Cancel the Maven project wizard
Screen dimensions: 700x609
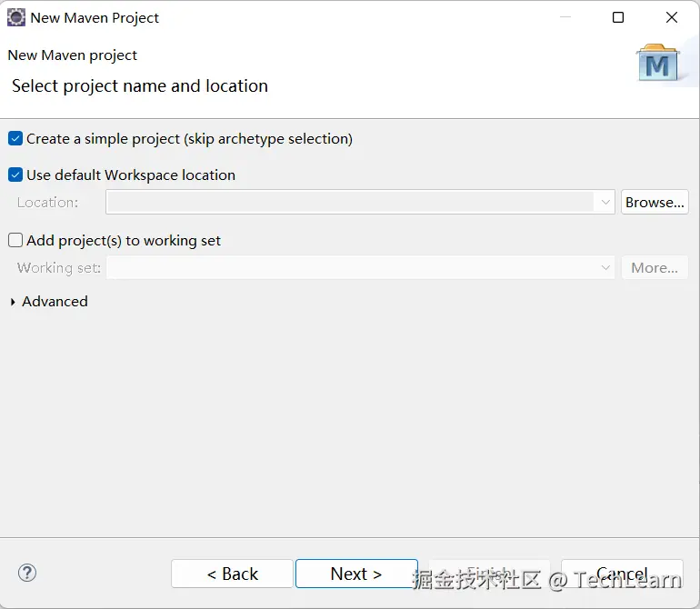click(622, 574)
